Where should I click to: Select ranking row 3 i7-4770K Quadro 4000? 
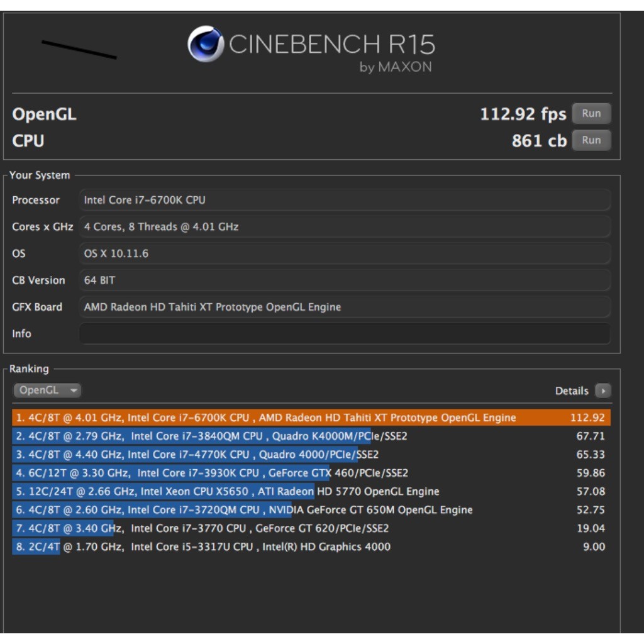point(311,454)
